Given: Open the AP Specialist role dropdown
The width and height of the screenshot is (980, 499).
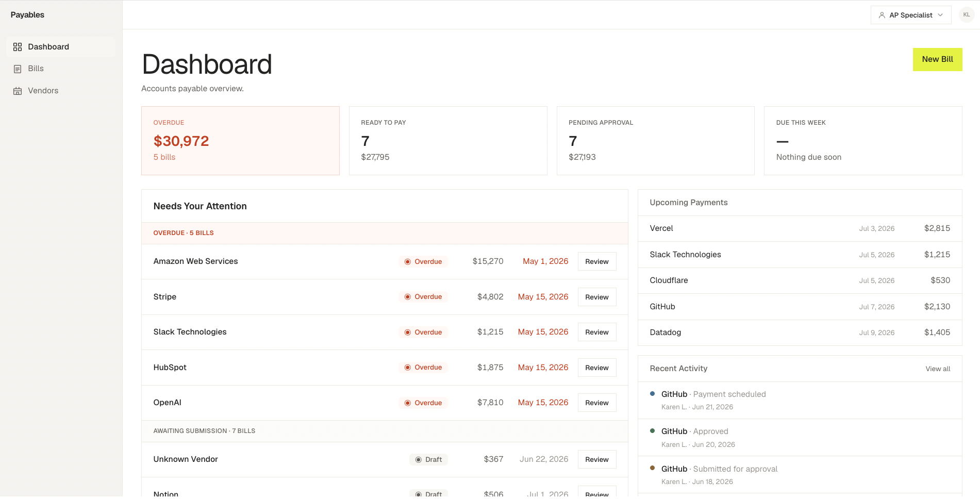Looking at the screenshot, I should [911, 15].
